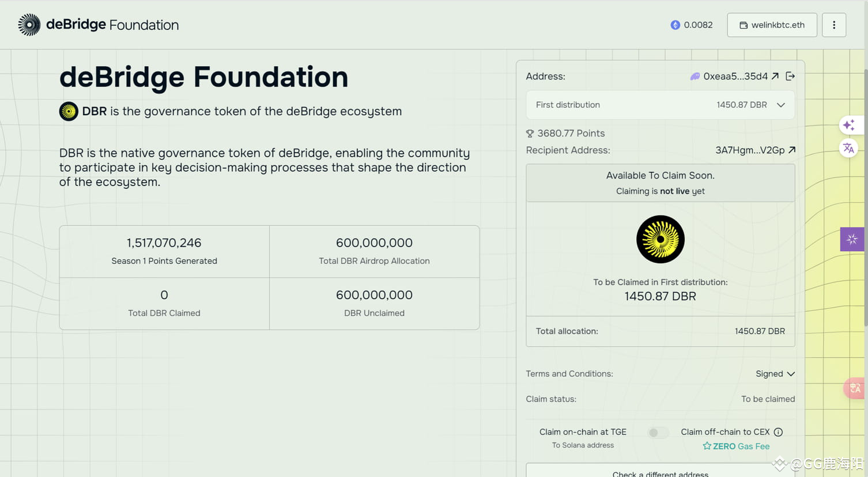
Task: Click the info icon beside Claim off-chain to CEX
Action: point(779,431)
